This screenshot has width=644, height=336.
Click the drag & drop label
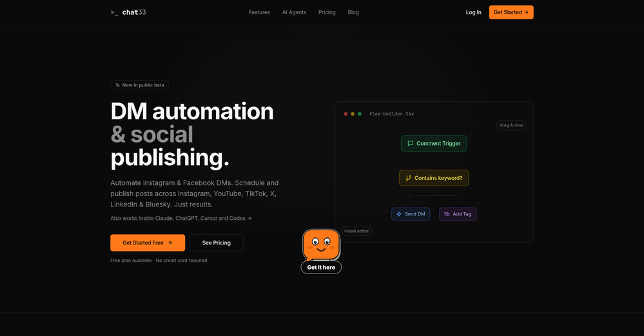click(x=511, y=125)
